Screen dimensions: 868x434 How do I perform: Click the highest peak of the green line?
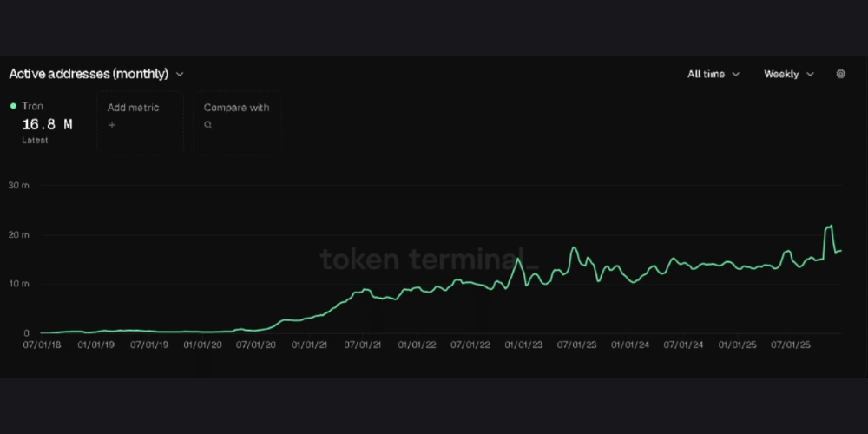click(x=831, y=226)
